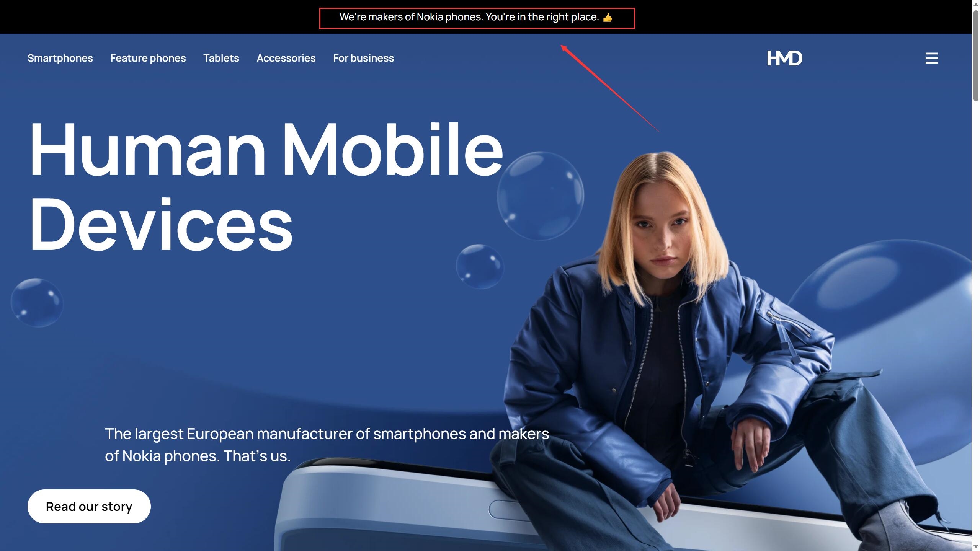Image resolution: width=980 pixels, height=551 pixels.
Task: Go to the Tablets section
Action: [x=221, y=58]
